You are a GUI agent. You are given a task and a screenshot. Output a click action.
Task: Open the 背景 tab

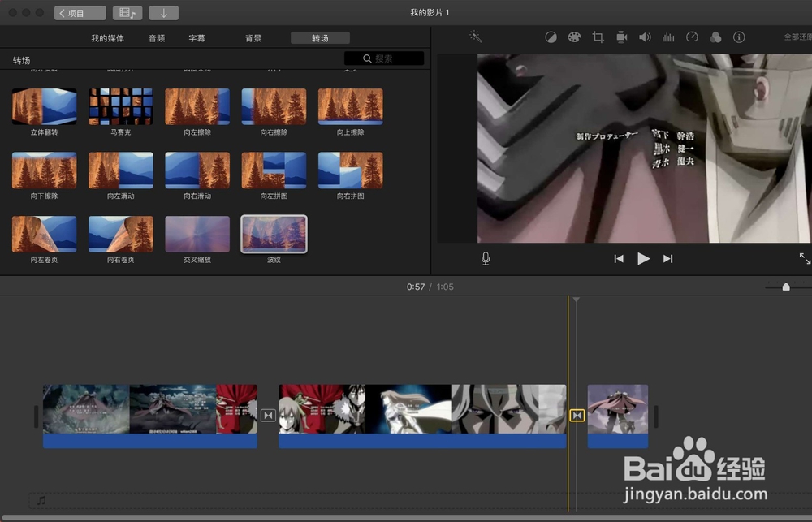(x=253, y=38)
